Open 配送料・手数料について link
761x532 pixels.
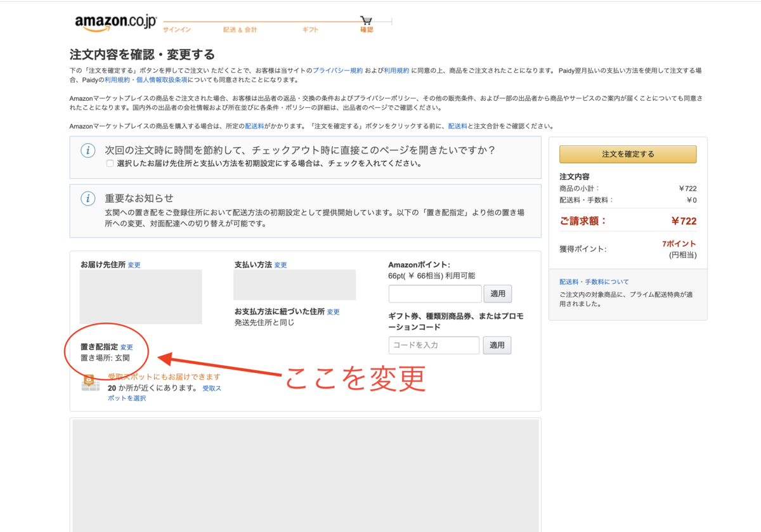coord(594,282)
